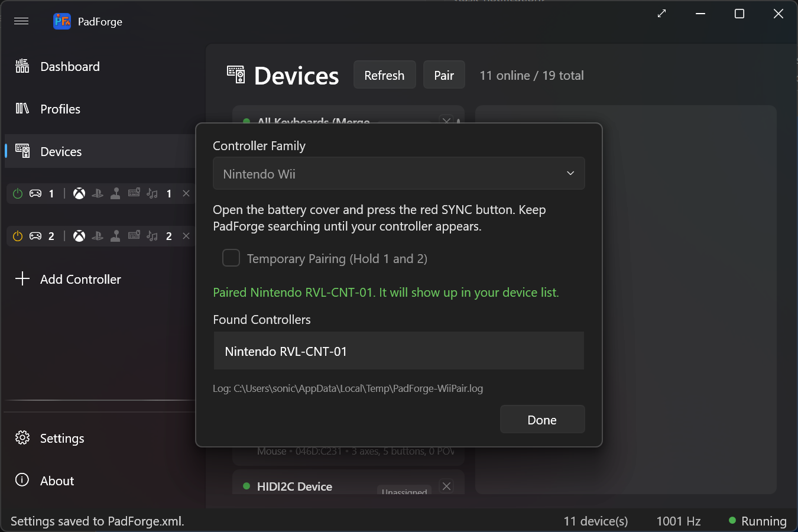
Task: Click the Pair button
Action: coord(444,74)
